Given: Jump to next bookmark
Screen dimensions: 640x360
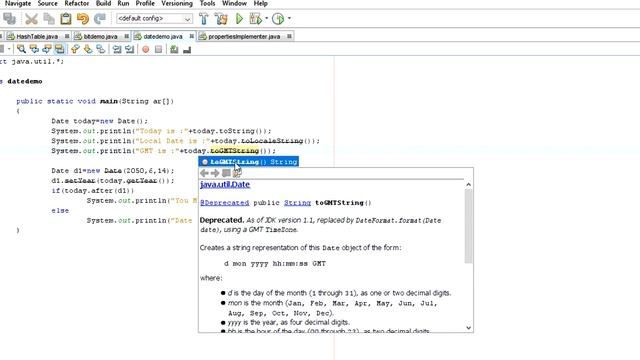Looking at the screenshot, I should [88, 49].
